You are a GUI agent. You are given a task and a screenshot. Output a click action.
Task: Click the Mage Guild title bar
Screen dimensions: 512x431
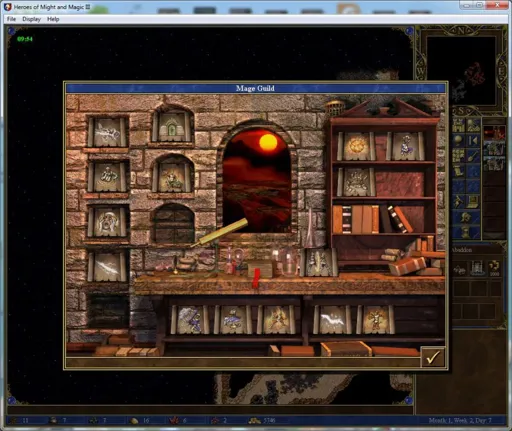[x=255, y=88]
